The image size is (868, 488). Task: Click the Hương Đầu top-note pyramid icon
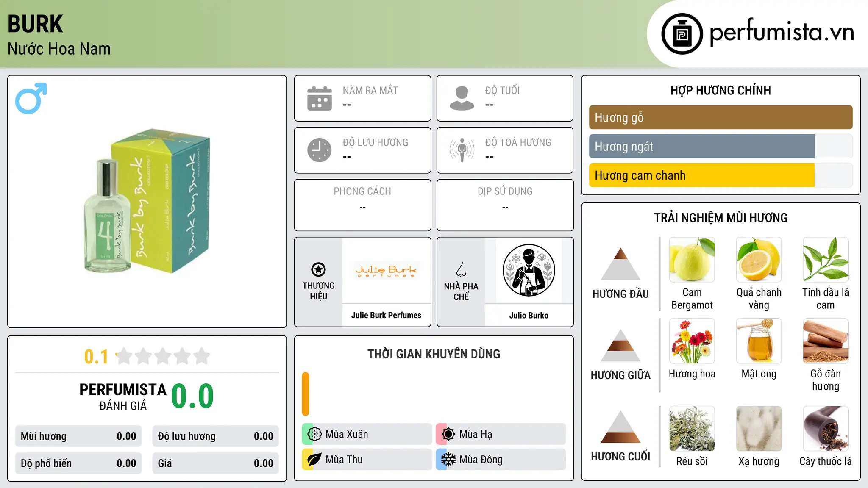620,264
